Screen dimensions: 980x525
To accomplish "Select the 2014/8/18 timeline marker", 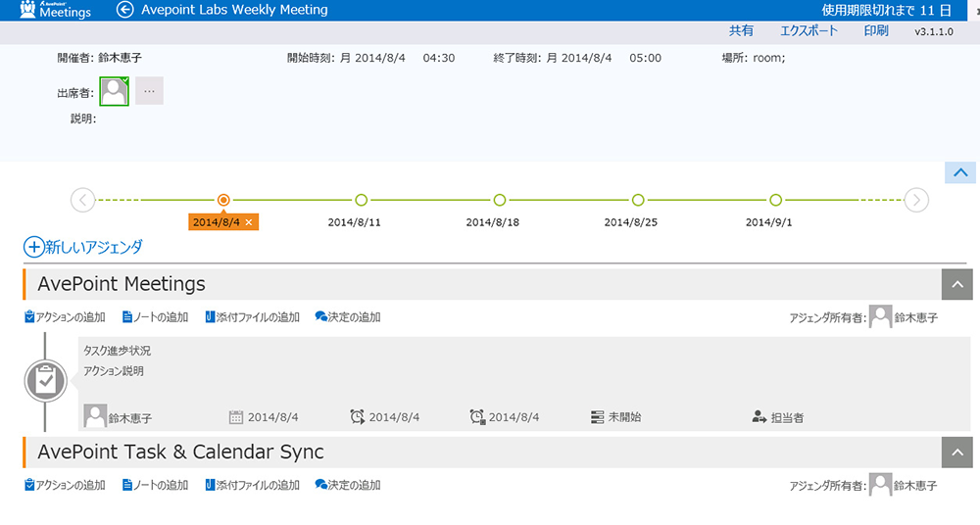I will click(500, 200).
